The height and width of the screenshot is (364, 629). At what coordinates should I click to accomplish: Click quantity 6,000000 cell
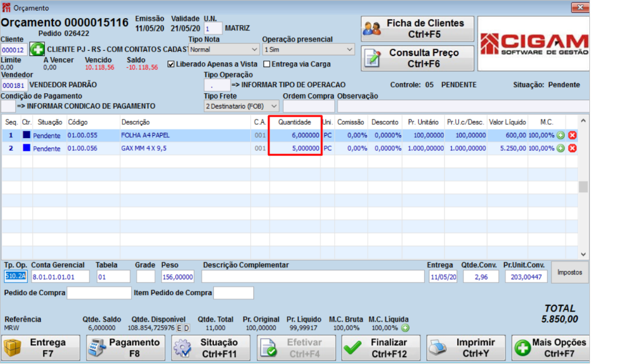295,135
